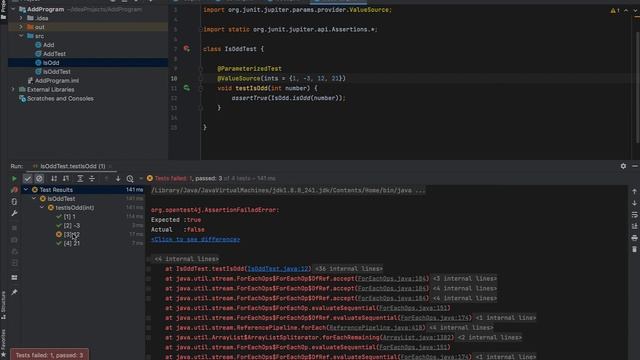This screenshot has width=640, height=360.
Task: Expand External Libraries node
Action: (x=13, y=89)
